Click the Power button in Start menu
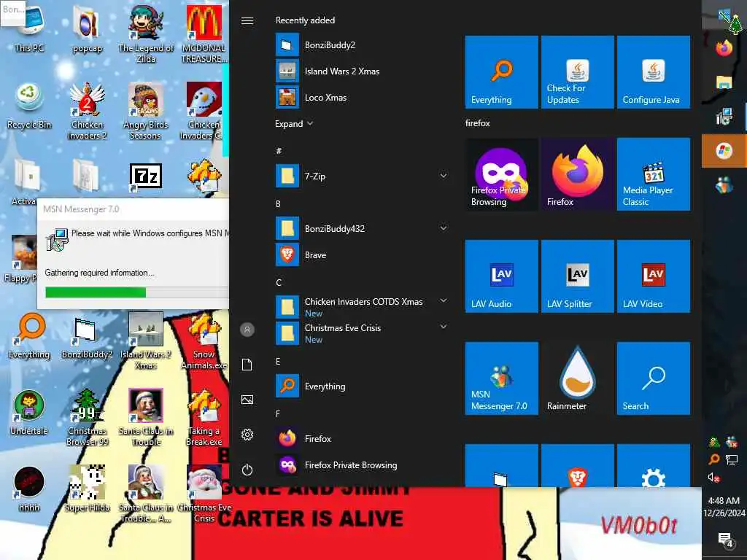 [247, 470]
